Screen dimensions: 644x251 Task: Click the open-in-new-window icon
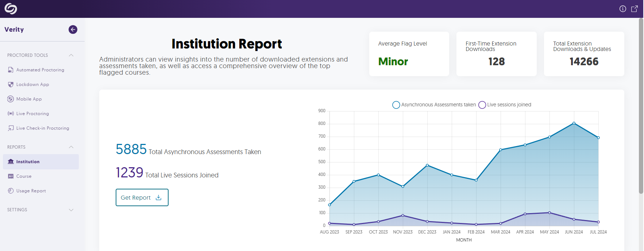[x=635, y=9]
